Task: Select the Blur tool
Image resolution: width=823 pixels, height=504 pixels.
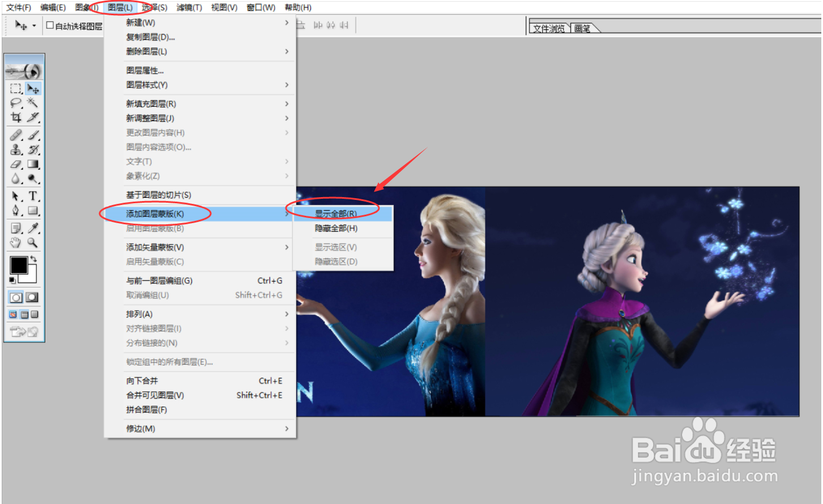Action: coord(16,178)
